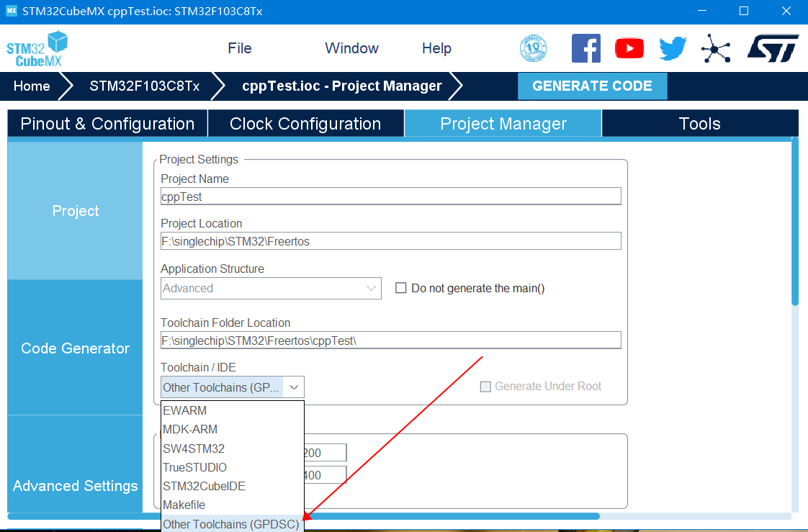This screenshot has width=808, height=532.
Task: Click the vertical scrollbar thumb
Action: tap(794, 222)
